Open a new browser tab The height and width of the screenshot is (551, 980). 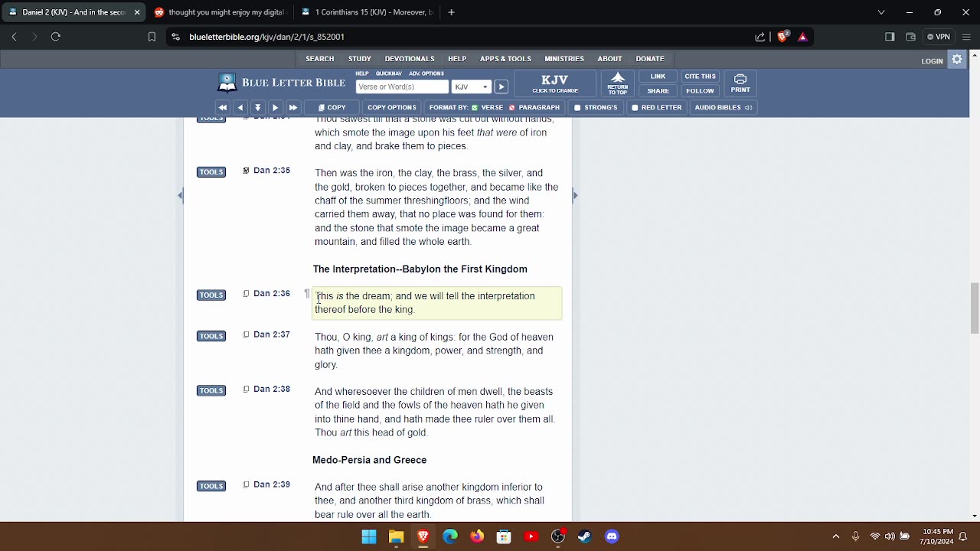(x=451, y=12)
